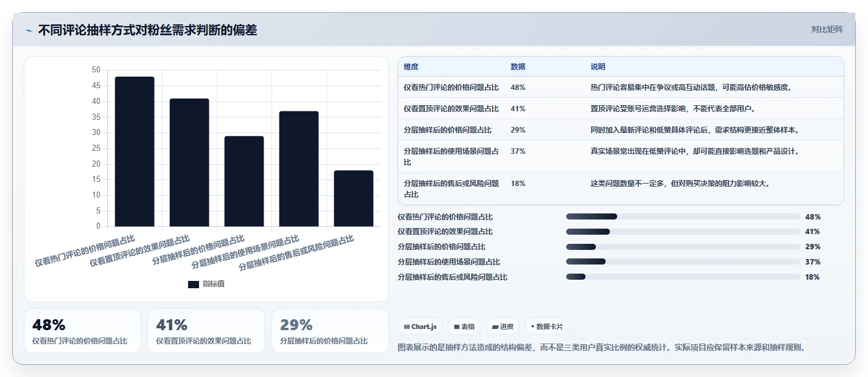
Task: Click table cell 分层抽样后的售后或风险问题占比
Action: [451, 189]
